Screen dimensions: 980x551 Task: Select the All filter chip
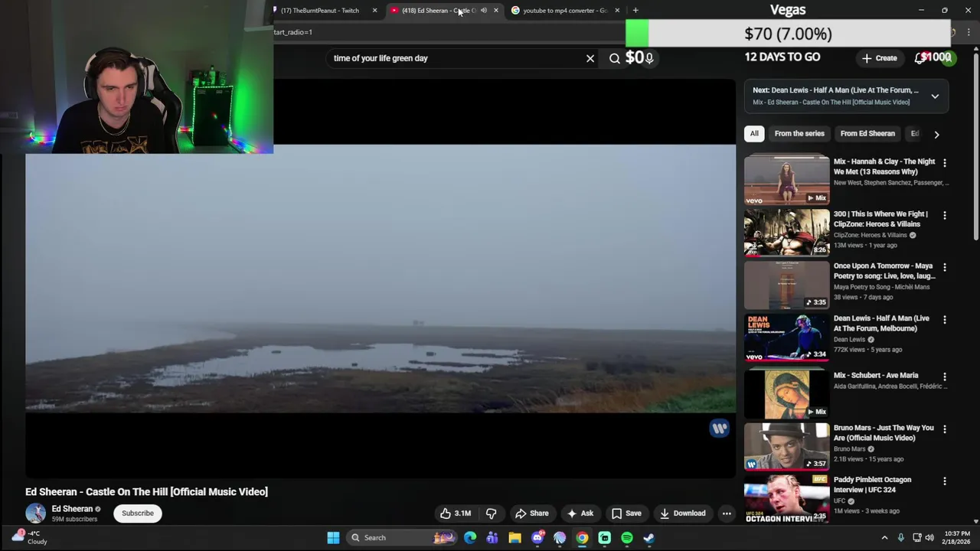click(x=754, y=134)
